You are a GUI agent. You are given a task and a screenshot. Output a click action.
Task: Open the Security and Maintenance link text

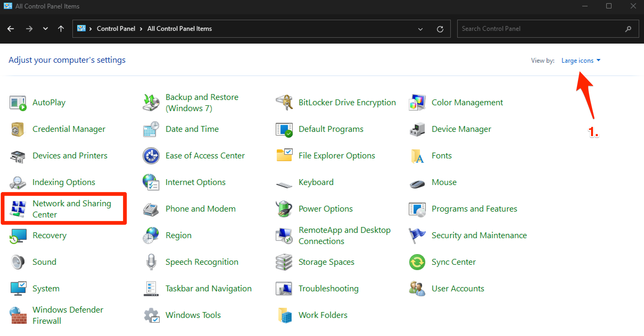479,235
